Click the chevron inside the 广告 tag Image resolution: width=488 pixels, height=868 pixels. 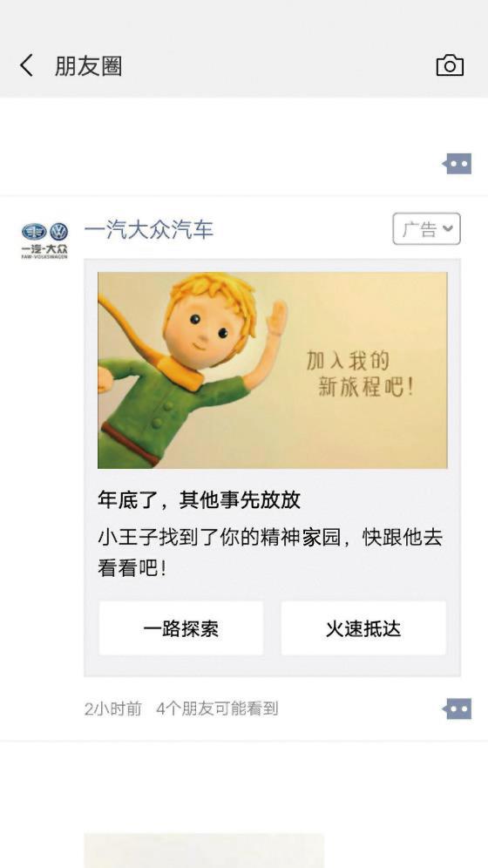point(448,228)
